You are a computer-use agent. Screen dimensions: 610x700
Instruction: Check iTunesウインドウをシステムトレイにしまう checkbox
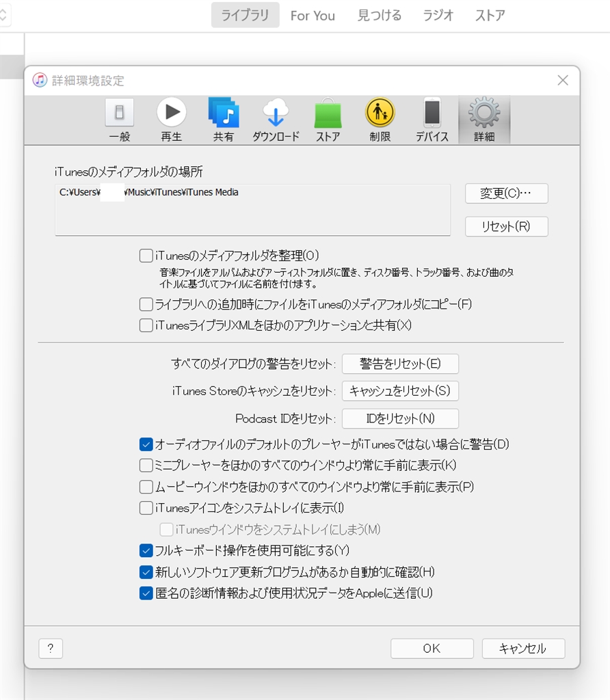pos(167,530)
